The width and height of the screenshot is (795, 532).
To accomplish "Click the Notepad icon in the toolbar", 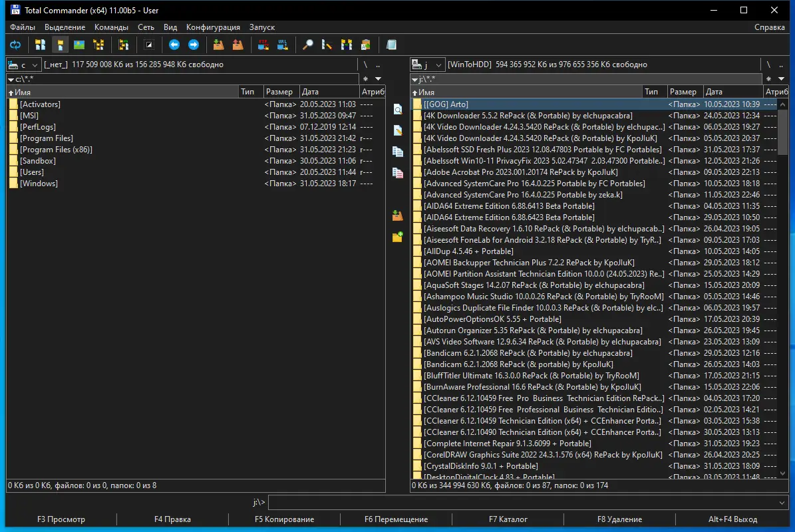I will pos(392,45).
